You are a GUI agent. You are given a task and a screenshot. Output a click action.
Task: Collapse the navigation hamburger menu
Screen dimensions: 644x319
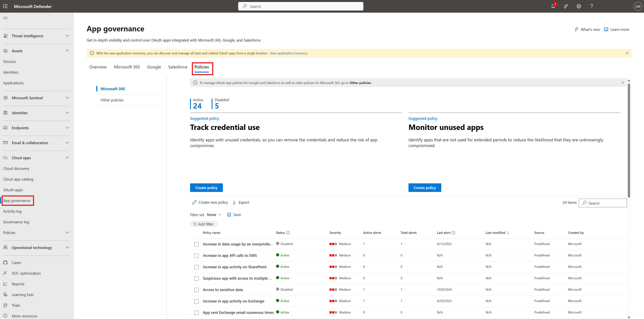pyautogui.click(x=5, y=18)
